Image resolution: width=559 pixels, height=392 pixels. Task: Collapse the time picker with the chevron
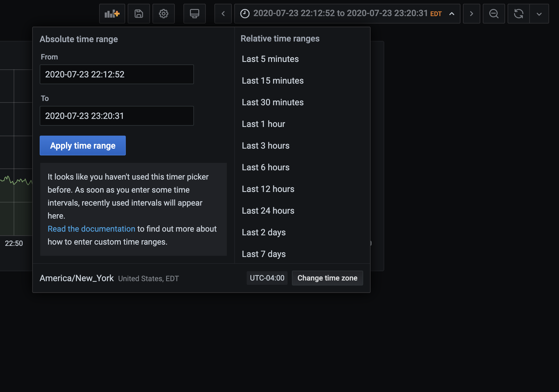tap(451, 14)
